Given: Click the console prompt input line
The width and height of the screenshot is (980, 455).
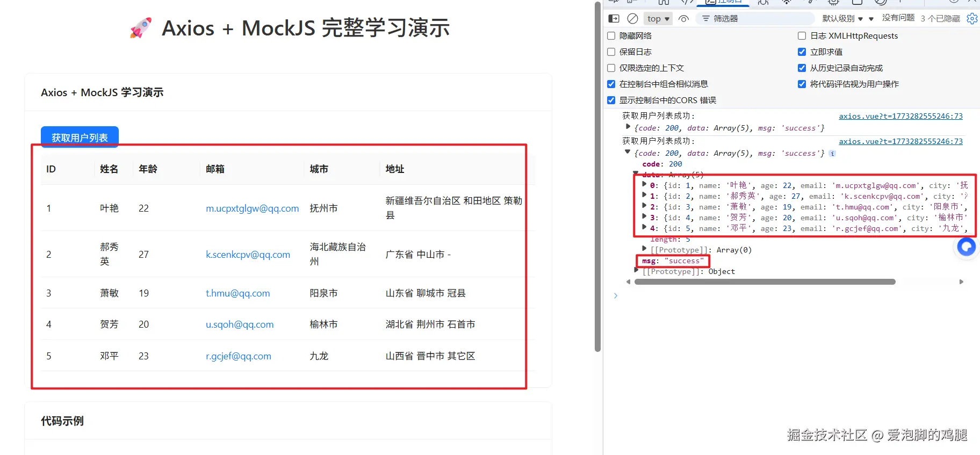Looking at the screenshot, I should (x=795, y=295).
